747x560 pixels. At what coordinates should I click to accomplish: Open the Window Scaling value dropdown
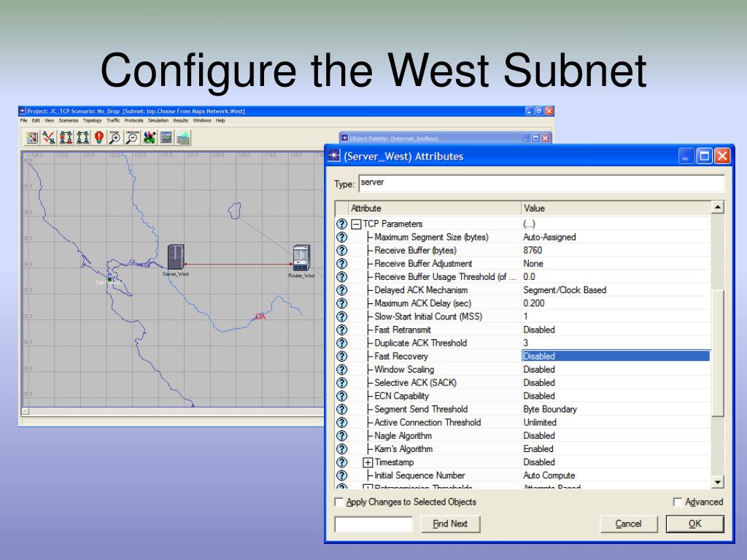539,370
